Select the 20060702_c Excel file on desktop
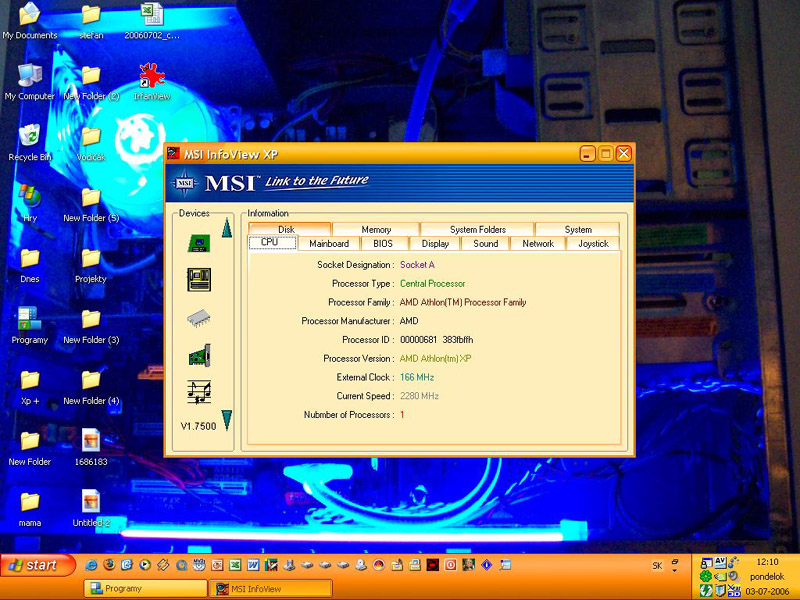800x600 pixels. point(152,21)
